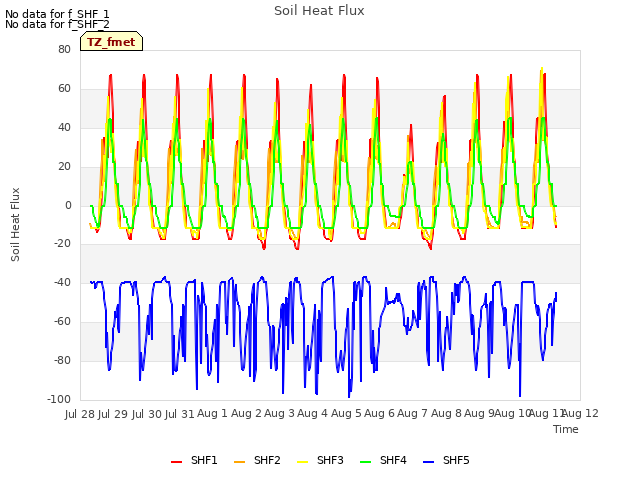Click the y-axis value 20
640x480 pixels.
[64, 167]
